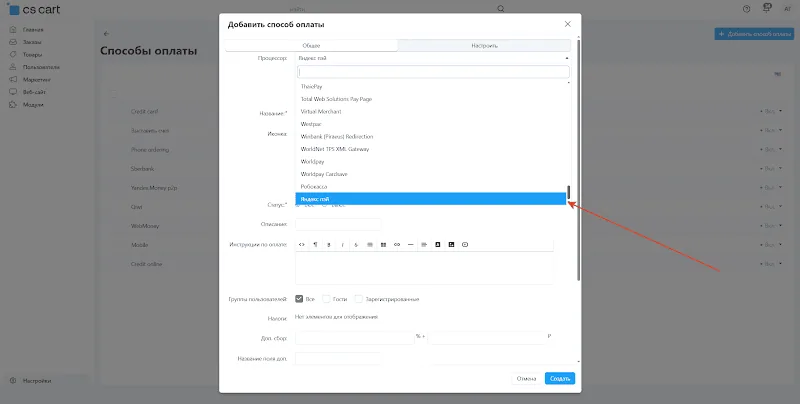Viewport: 800px width, 404px height.
Task: Check the Зарегистрированные user group checkbox
Action: 359,299
